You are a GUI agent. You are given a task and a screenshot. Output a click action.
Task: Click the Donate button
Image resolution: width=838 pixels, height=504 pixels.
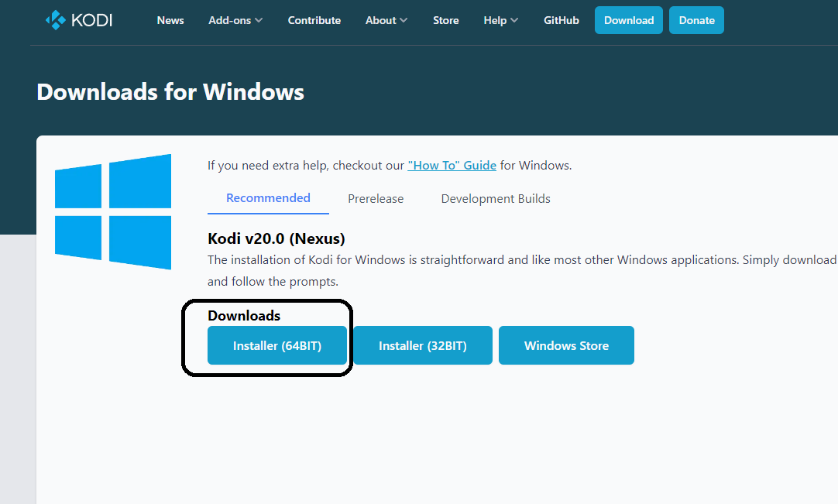coord(696,20)
